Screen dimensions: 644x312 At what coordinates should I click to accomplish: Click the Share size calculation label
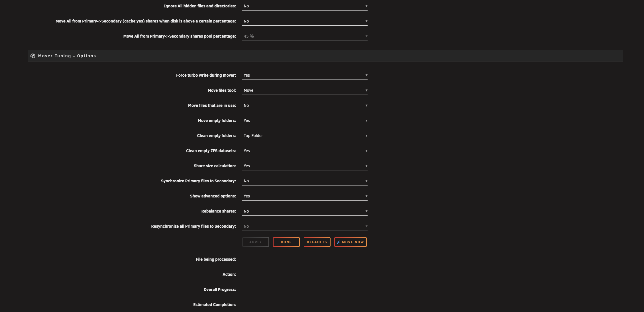pos(215,166)
